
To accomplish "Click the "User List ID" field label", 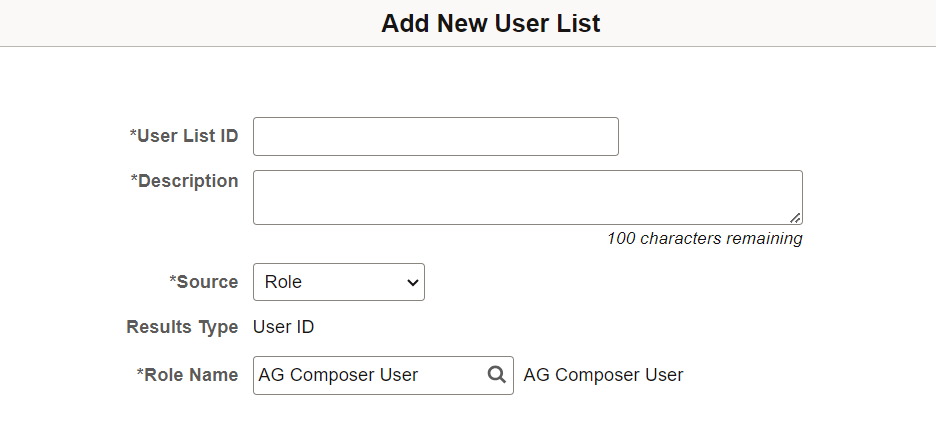I will (187, 136).
